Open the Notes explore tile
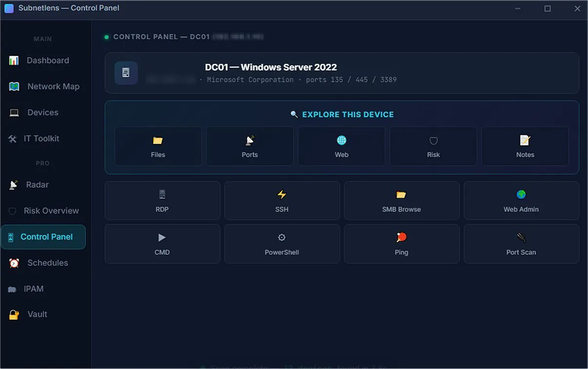This screenshot has width=588, height=369. click(x=525, y=146)
